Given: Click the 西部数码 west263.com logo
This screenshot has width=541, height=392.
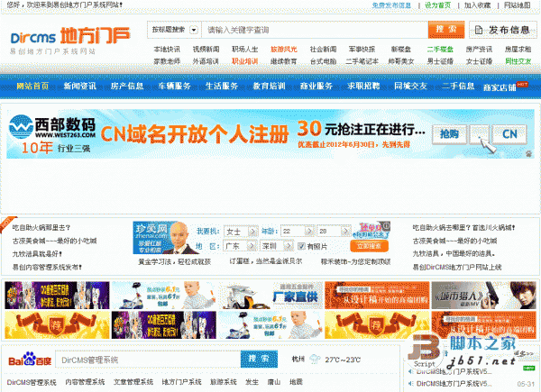Looking at the screenshot, I should point(52,128).
